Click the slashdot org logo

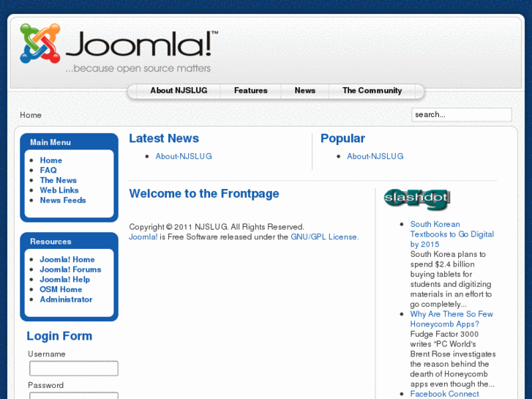click(x=417, y=199)
